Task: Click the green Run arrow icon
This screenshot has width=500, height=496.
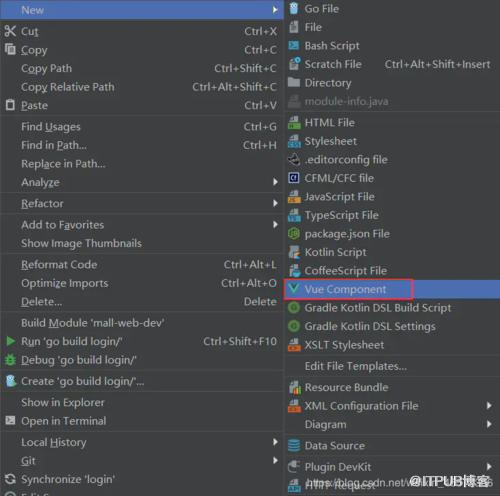Action: click(x=11, y=341)
